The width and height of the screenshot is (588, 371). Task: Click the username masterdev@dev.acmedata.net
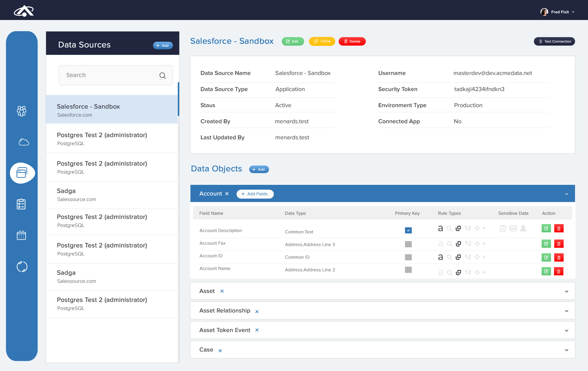492,73
